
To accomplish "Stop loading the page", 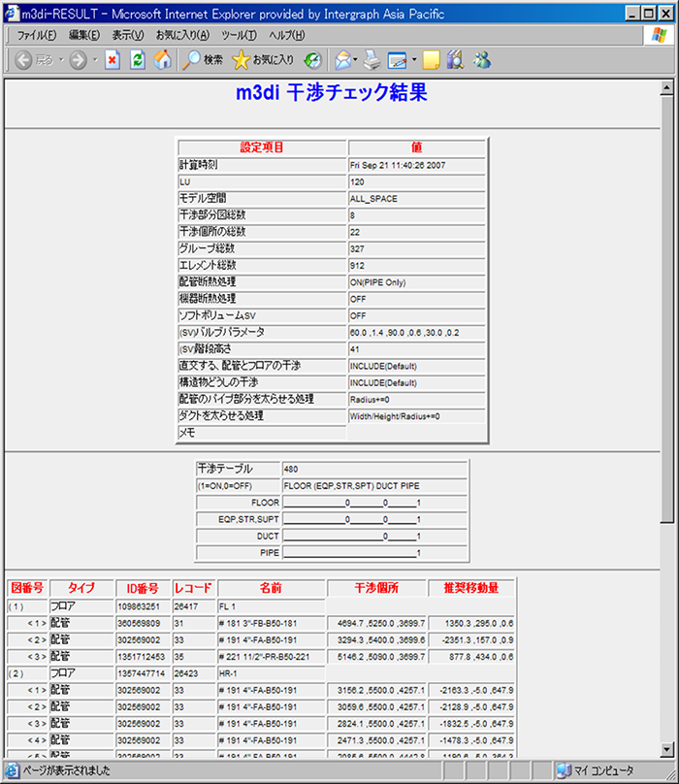I will (x=113, y=60).
